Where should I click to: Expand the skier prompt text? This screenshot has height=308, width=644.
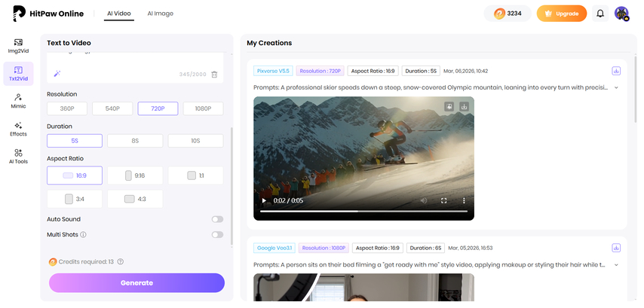tap(616, 87)
